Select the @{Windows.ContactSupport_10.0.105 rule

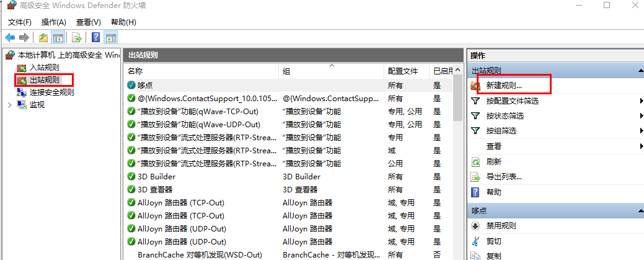click(288, 98)
